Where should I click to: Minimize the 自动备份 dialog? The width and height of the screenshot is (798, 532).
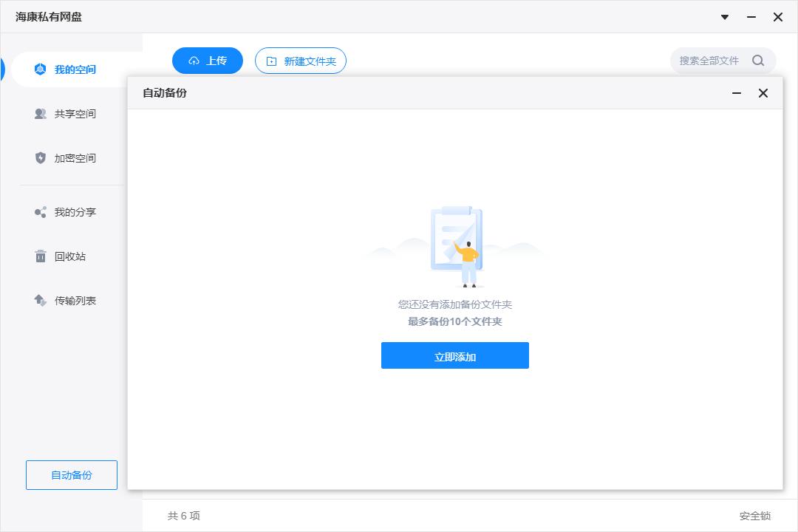click(x=736, y=93)
